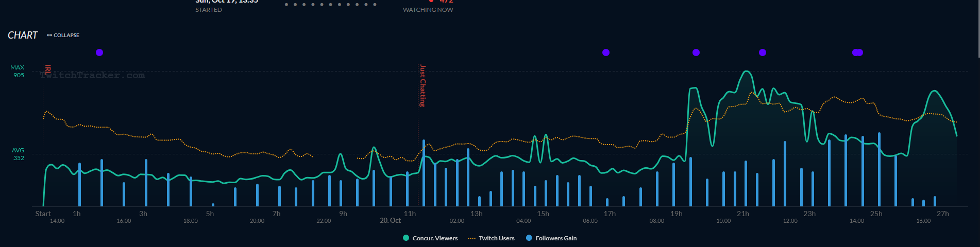Click the CHART section heading

(x=23, y=35)
